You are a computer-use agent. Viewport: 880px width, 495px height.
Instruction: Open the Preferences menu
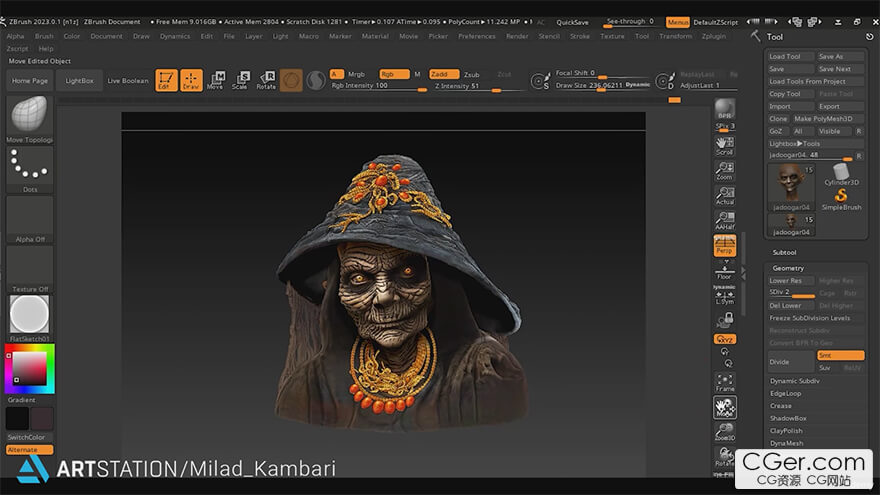click(x=476, y=36)
